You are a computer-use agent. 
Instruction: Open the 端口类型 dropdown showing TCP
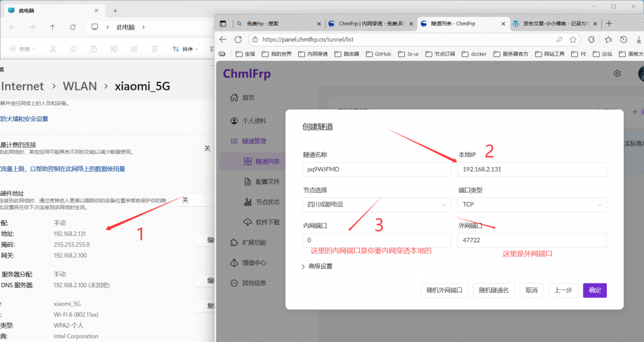coord(532,204)
